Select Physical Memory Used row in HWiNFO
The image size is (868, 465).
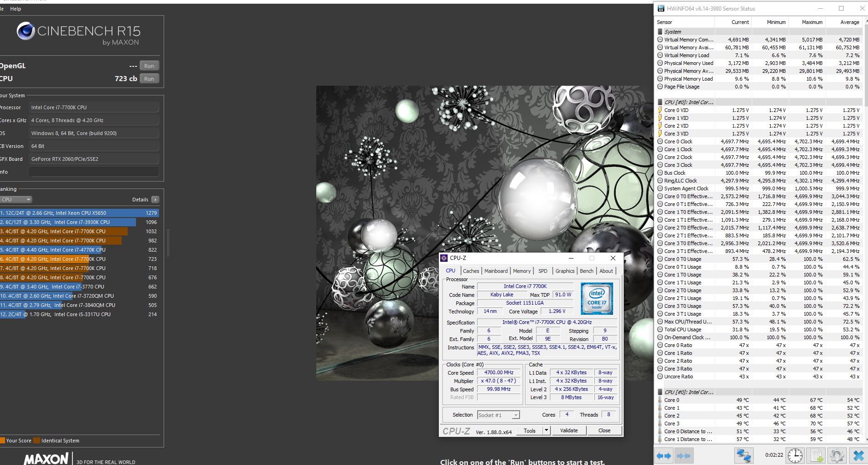tap(759, 63)
